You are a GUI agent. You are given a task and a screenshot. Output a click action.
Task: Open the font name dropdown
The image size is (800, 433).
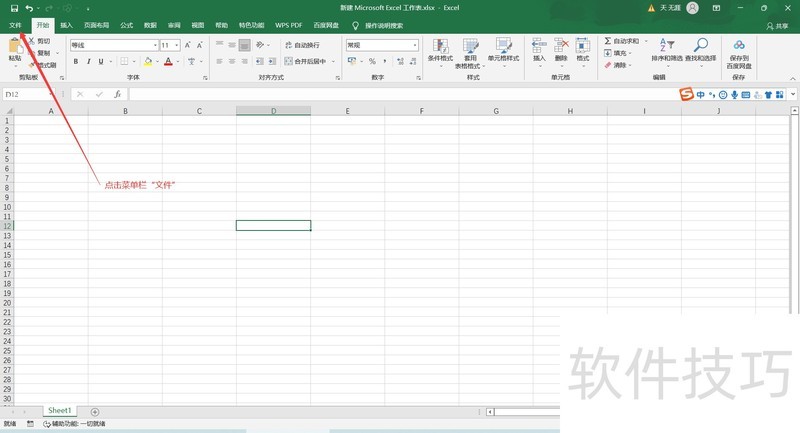[155, 45]
